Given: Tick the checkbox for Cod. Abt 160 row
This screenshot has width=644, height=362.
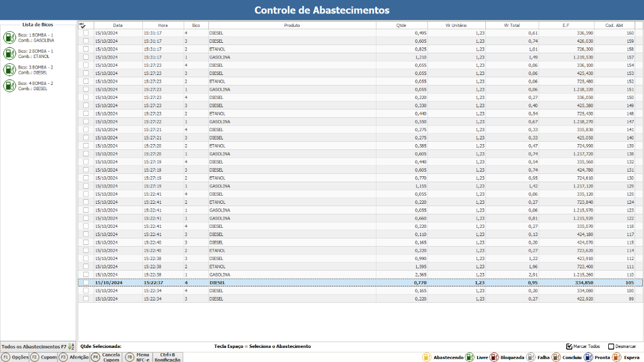Looking at the screenshot, I should [x=86, y=33].
